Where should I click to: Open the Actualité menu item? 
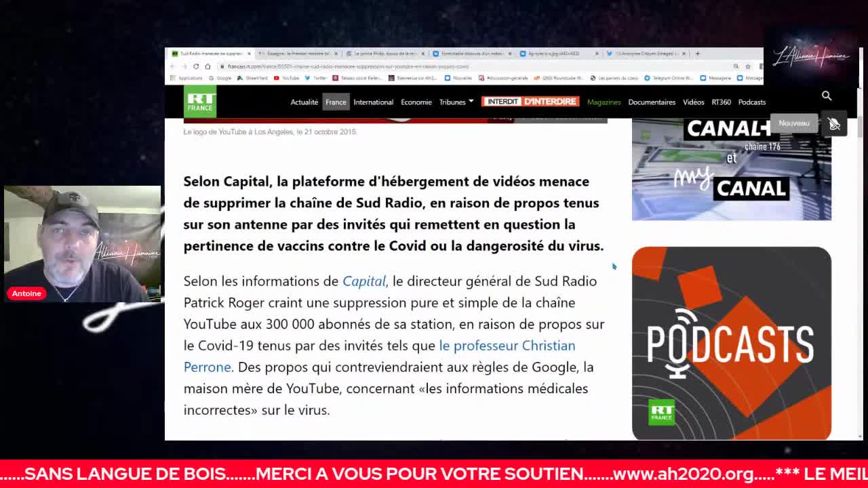point(304,102)
